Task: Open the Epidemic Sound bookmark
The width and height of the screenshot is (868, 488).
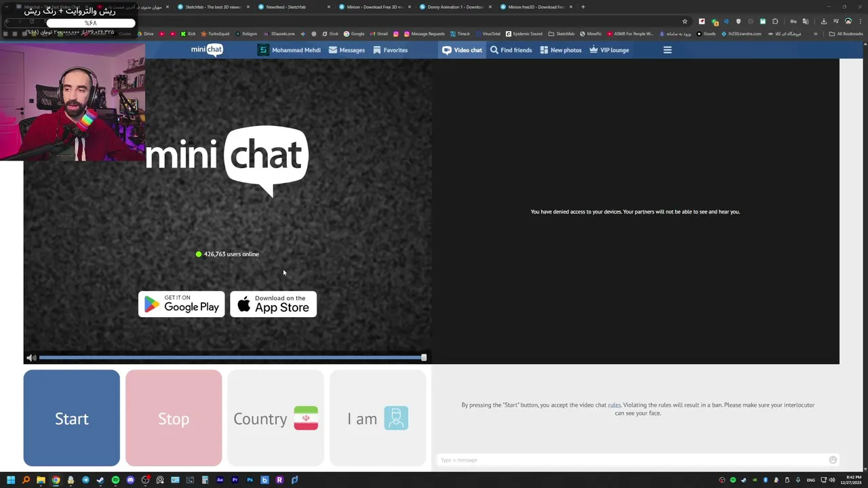Action: click(524, 34)
